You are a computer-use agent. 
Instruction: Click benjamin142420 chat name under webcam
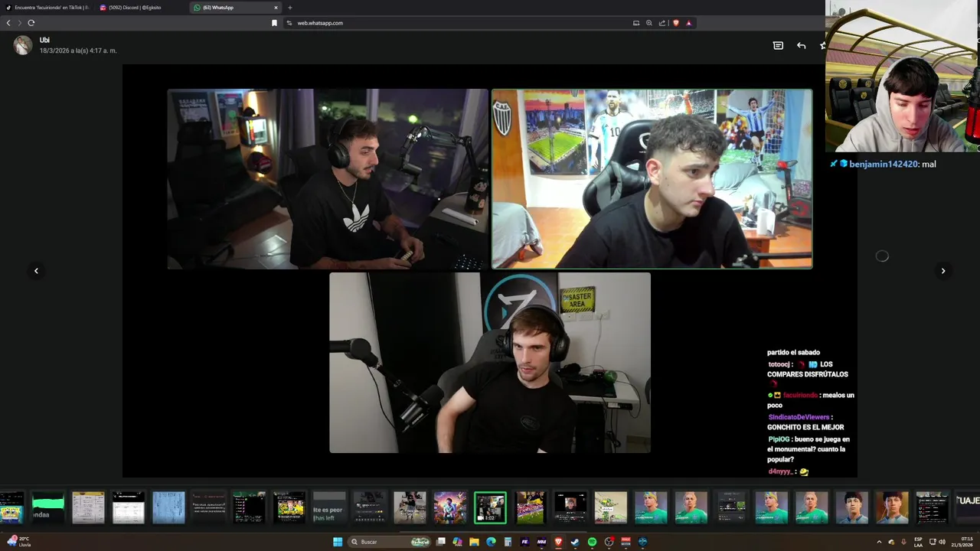click(x=883, y=164)
